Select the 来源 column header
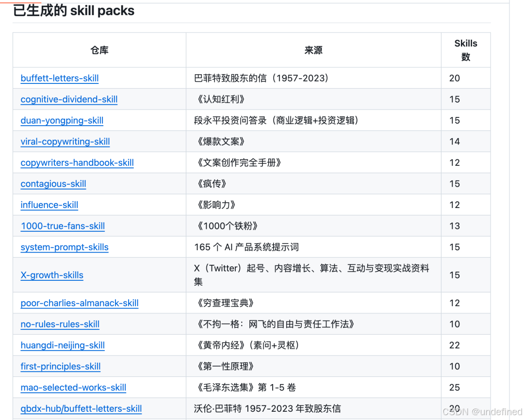The width and height of the screenshot is (524, 420). click(313, 50)
